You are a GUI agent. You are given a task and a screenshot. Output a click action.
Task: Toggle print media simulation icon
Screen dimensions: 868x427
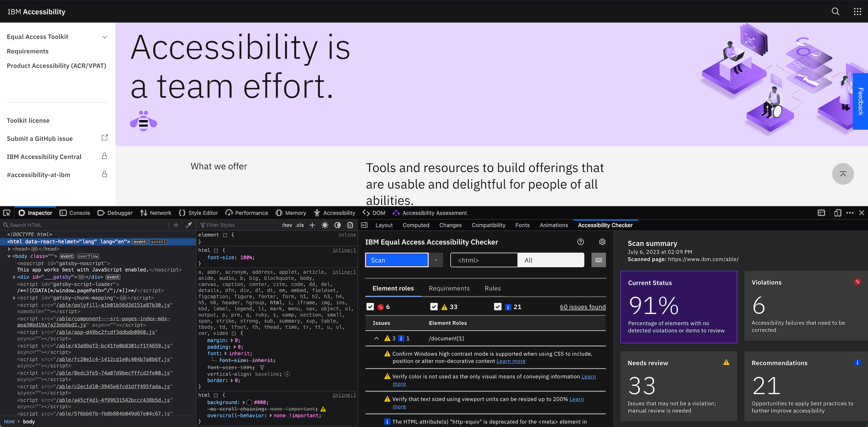pos(350,225)
